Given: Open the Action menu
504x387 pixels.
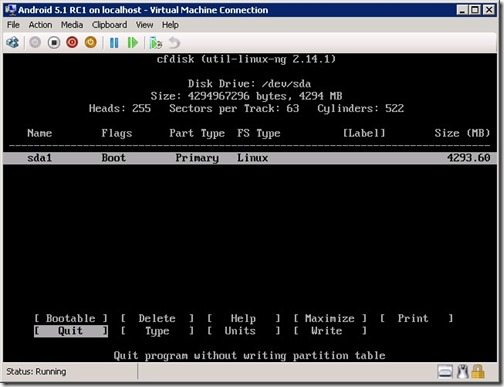Looking at the screenshot, I should [x=40, y=25].
